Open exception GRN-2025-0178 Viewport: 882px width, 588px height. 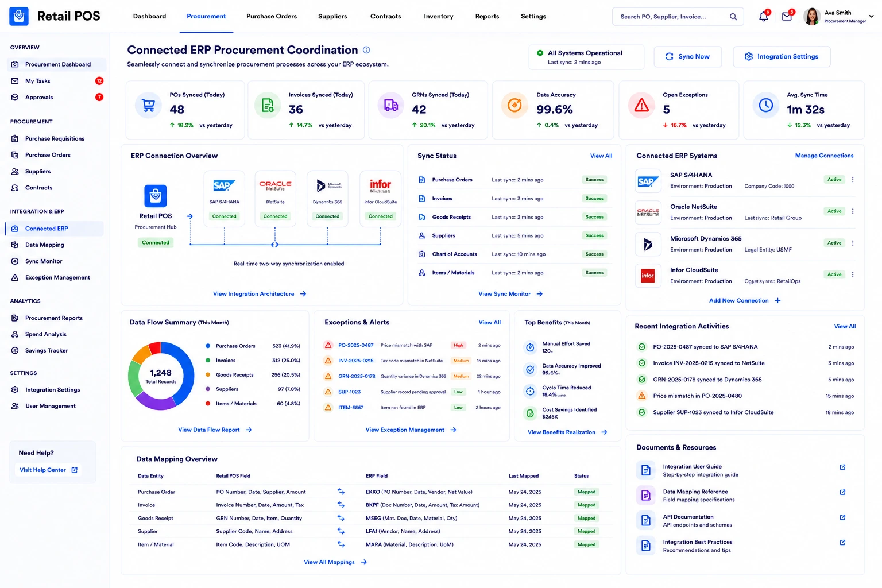357,376
